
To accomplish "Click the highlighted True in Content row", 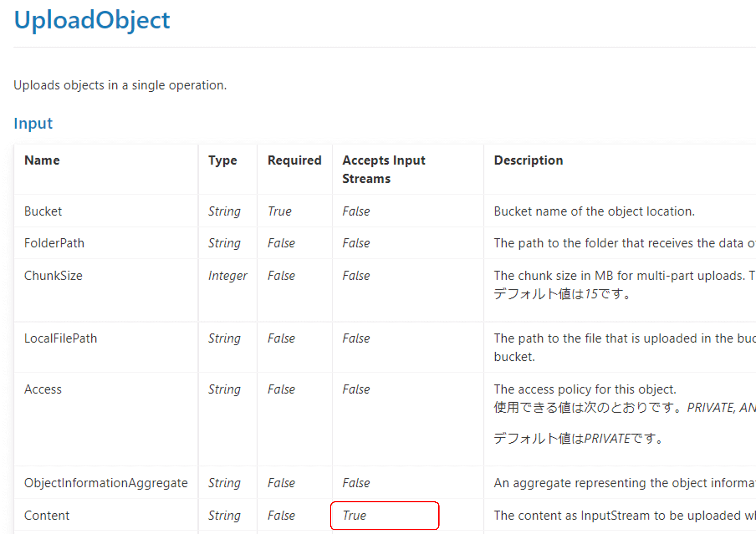I will (x=354, y=515).
